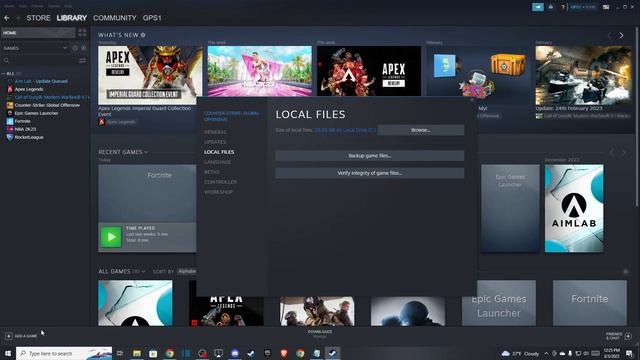Click the plus icon next to Add a Game
Viewport: 640px width, 360px height.
[x=9, y=336]
